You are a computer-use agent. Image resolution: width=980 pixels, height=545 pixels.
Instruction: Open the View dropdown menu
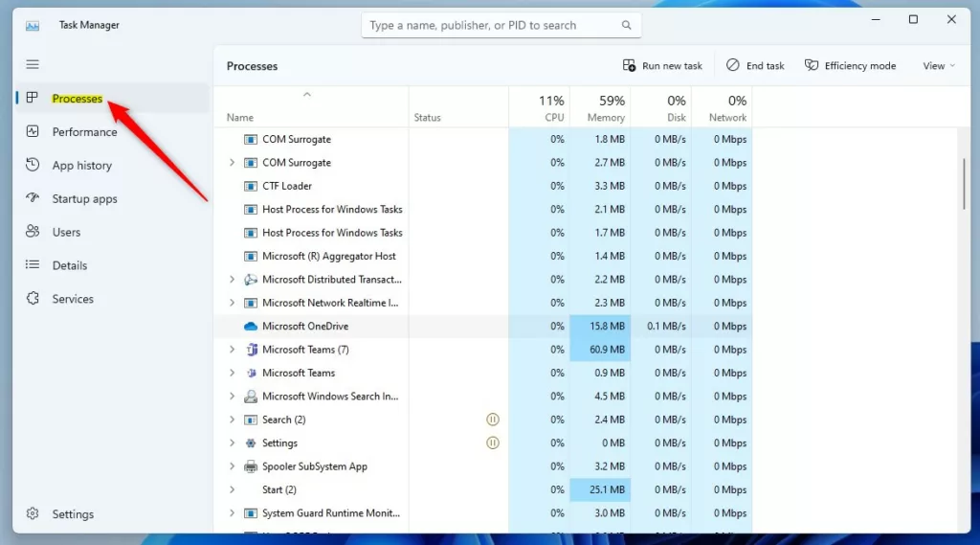[x=939, y=66]
